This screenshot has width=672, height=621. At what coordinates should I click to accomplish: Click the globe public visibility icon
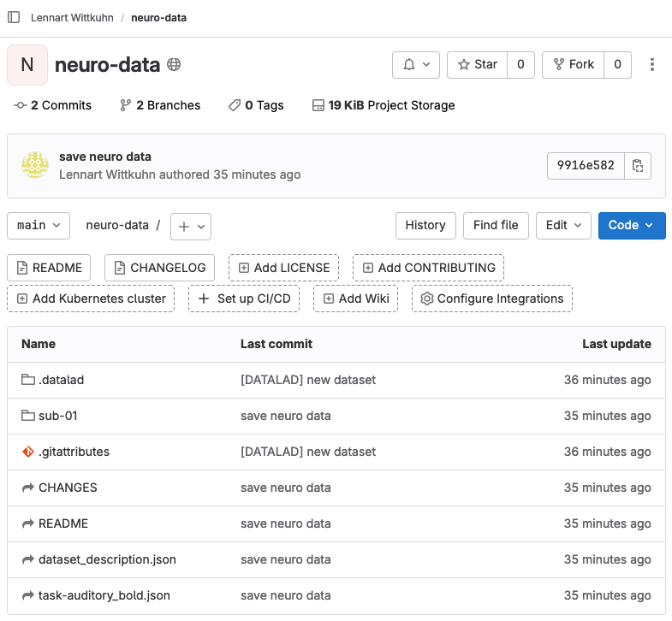174,65
